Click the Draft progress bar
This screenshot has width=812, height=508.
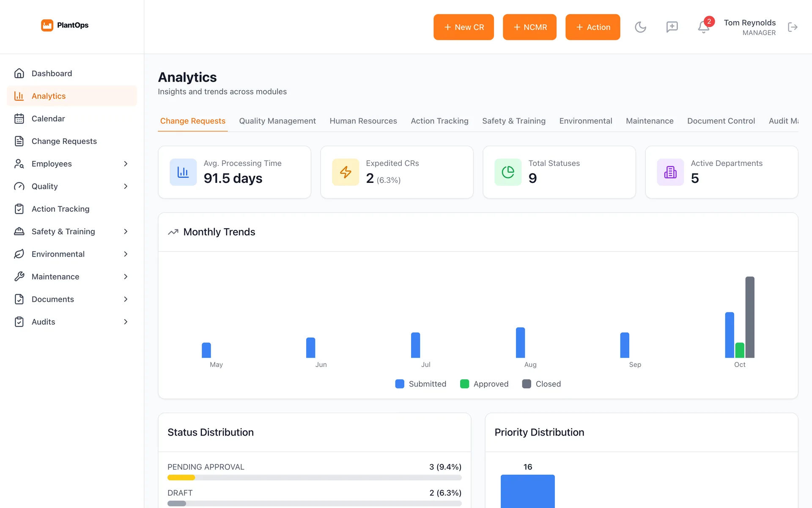point(314,503)
